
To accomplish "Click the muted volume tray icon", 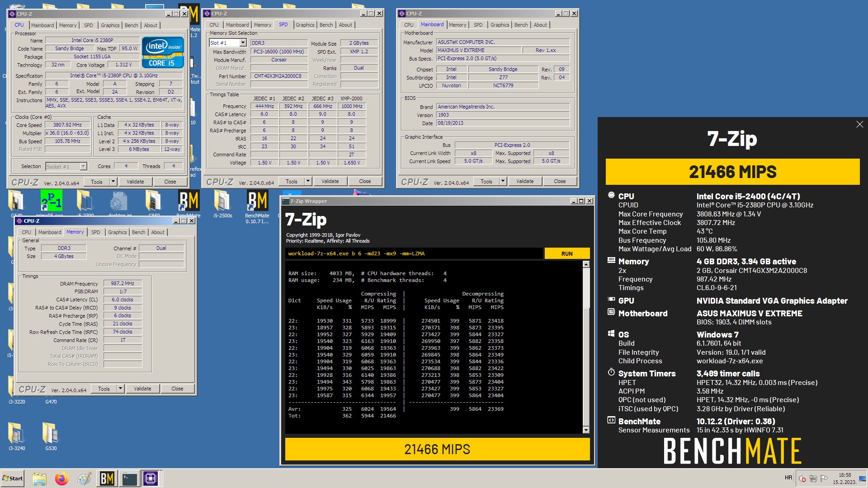I will click(x=802, y=479).
